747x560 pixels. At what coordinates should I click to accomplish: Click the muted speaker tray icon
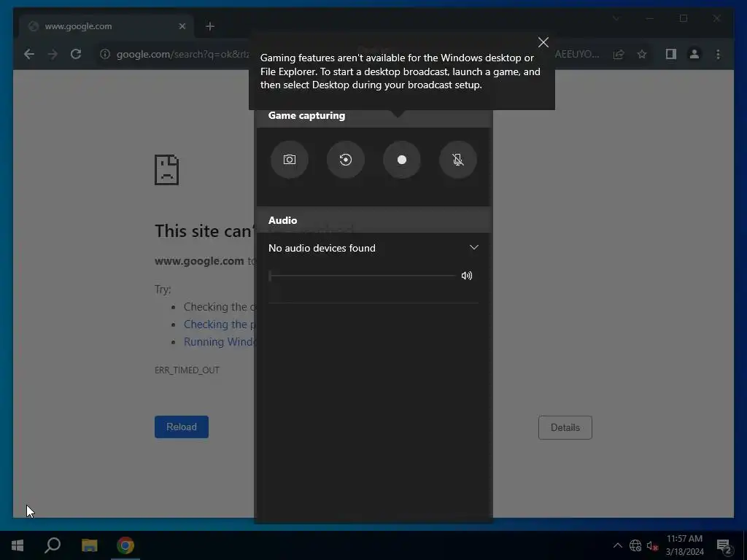652,545
